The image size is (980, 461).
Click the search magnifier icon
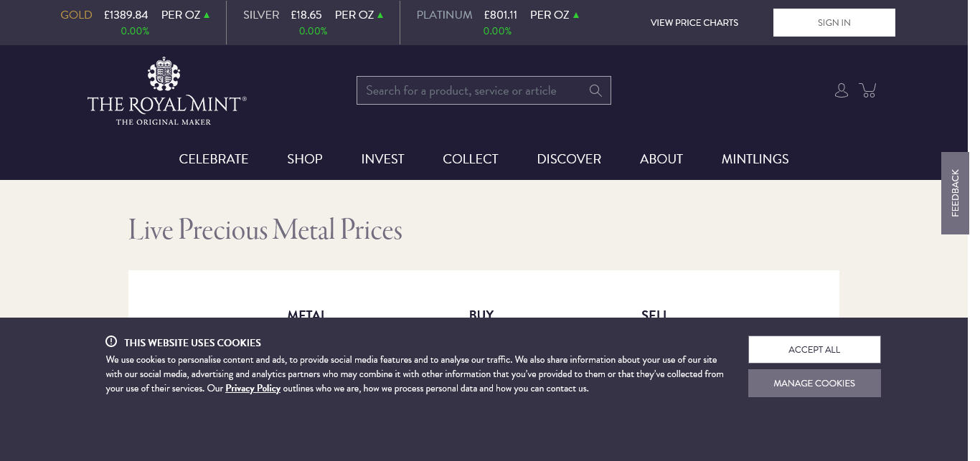(x=595, y=90)
